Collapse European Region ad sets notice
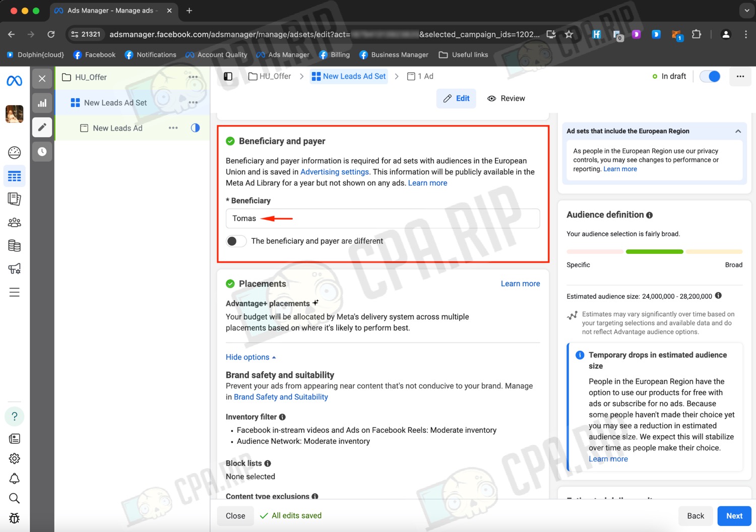The image size is (756, 532). point(738,131)
